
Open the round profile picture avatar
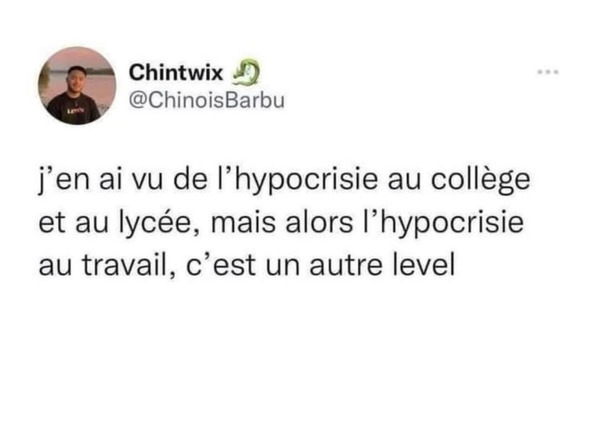tap(77, 86)
